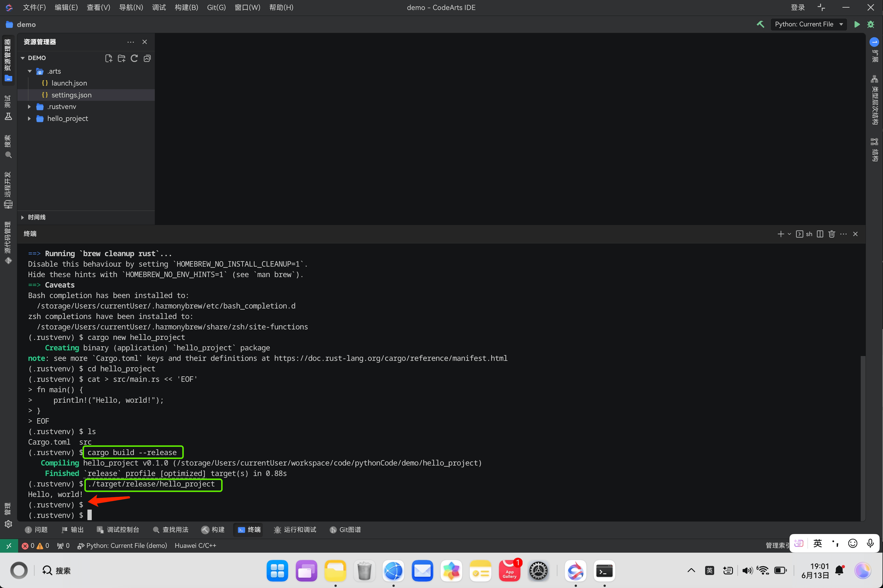Switch to the Git图谱 tab
883x588 pixels.
[x=345, y=529]
